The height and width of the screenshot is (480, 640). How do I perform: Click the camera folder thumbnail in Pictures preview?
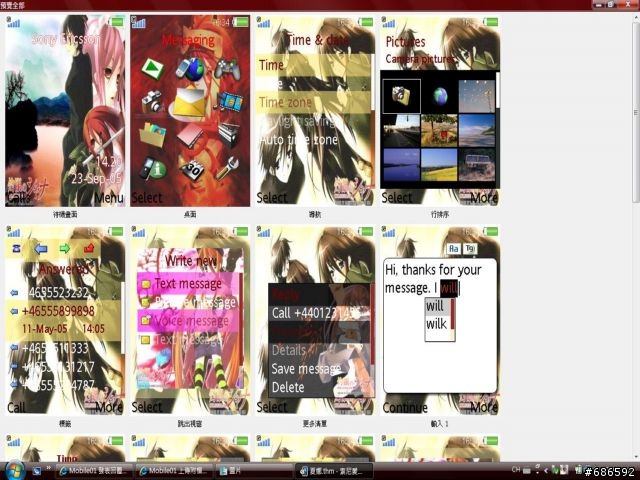point(401,96)
